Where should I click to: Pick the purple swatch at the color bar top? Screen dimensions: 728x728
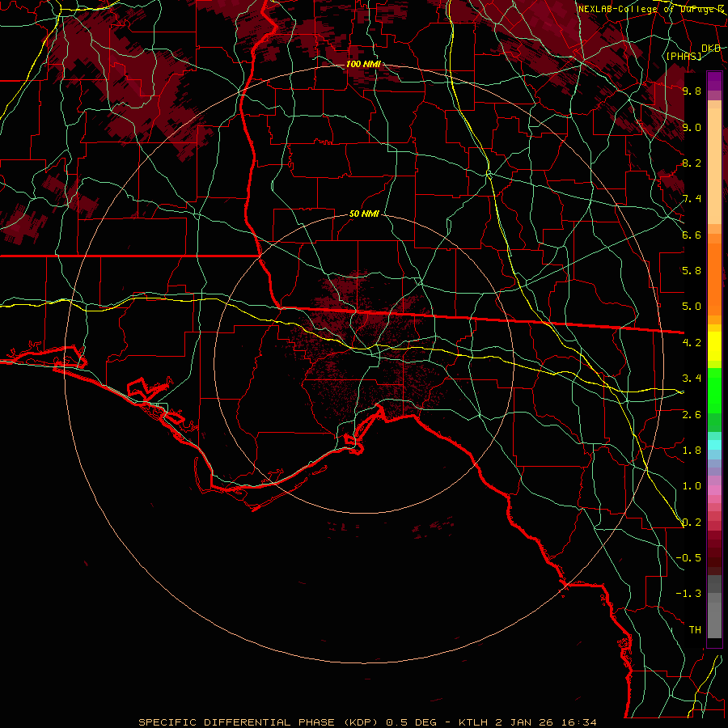point(714,81)
